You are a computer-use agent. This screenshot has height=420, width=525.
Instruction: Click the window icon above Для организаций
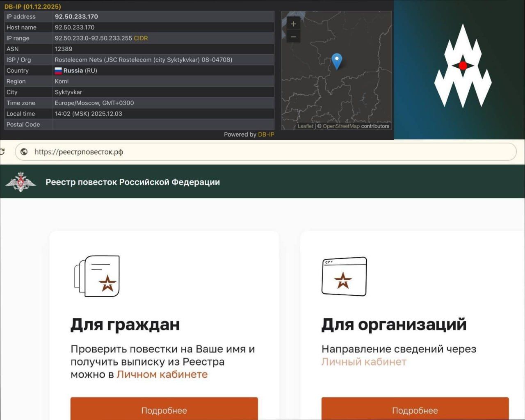(x=344, y=276)
